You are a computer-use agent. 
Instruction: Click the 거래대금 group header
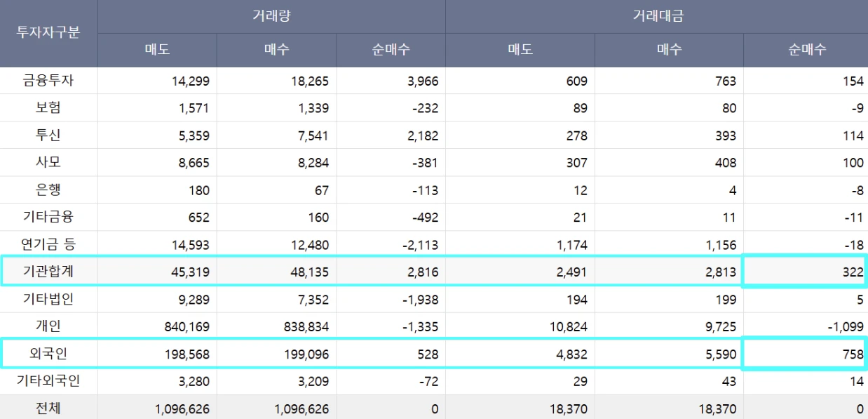point(656,16)
